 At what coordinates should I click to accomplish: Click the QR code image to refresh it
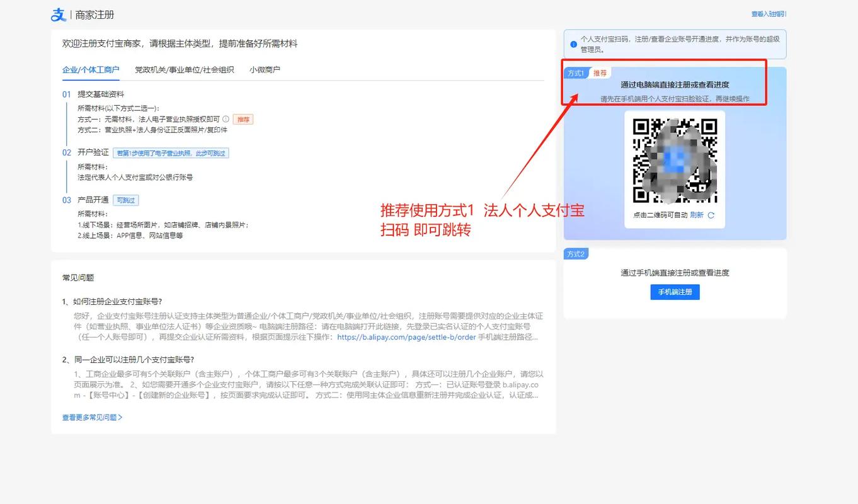pyautogui.click(x=675, y=160)
